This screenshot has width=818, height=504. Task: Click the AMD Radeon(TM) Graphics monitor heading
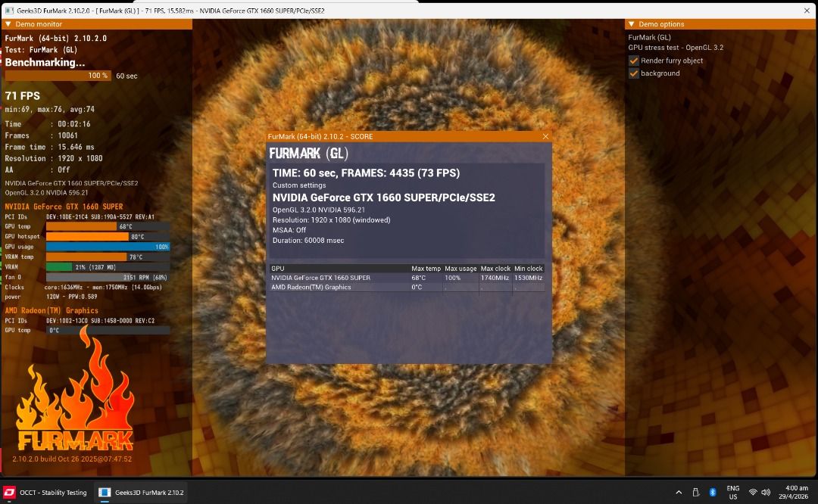coord(52,310)
